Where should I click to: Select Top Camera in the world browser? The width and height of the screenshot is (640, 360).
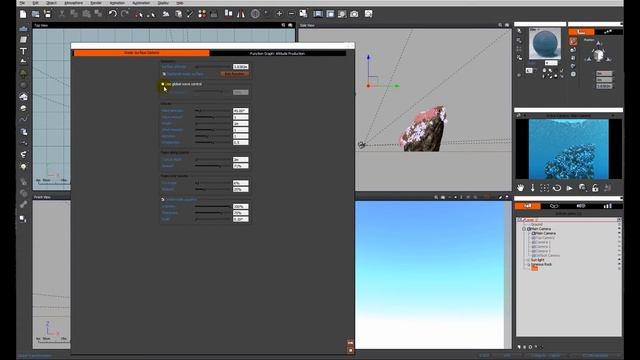point(546,238)
